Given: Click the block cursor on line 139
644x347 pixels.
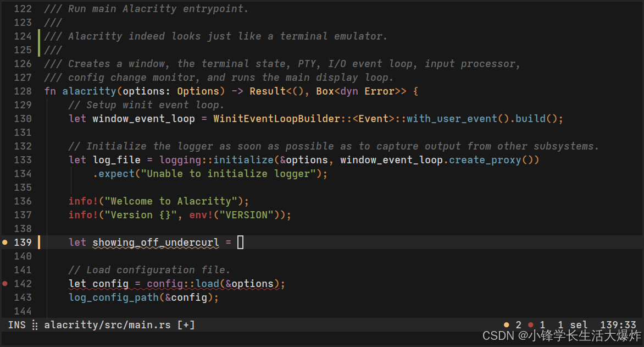Looking at the screenshot, I should 241,242.
